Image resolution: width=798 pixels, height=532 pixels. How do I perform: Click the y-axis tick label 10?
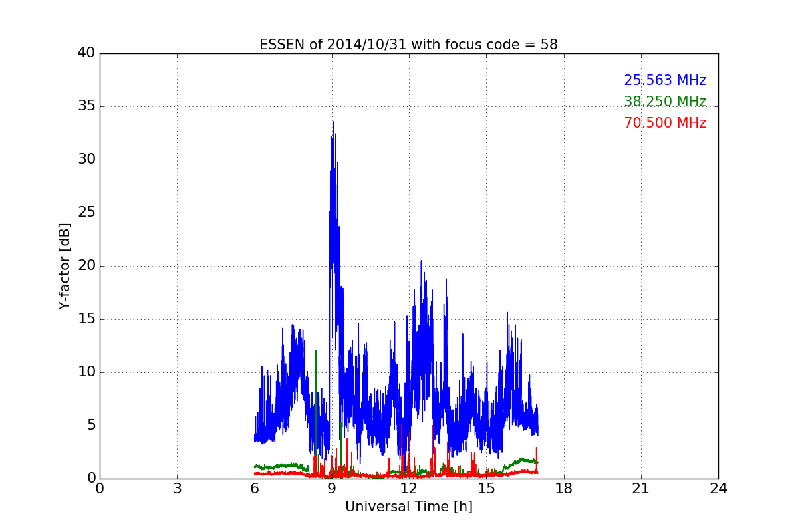[86, 372]
